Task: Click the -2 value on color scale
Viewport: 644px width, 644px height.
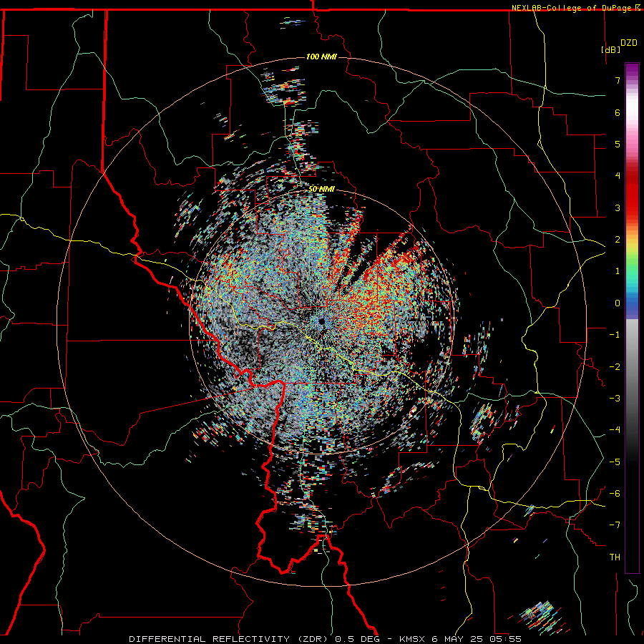Action: 615,367
